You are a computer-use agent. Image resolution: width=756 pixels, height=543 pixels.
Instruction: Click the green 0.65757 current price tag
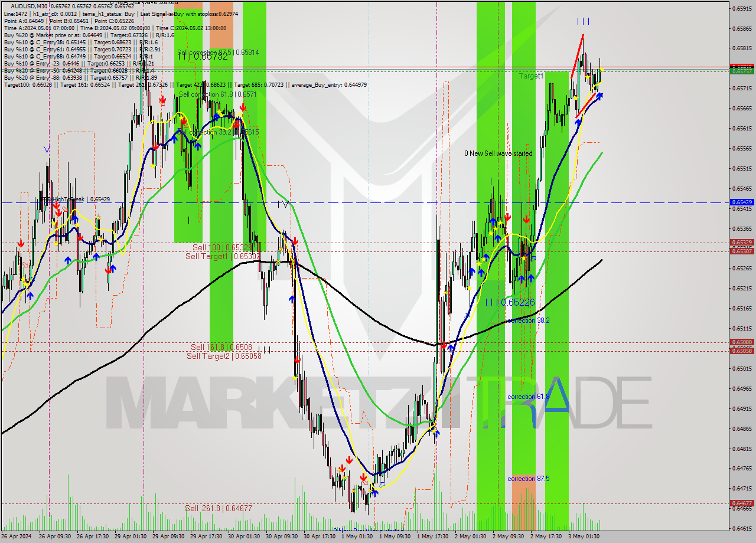pos(742,71)
